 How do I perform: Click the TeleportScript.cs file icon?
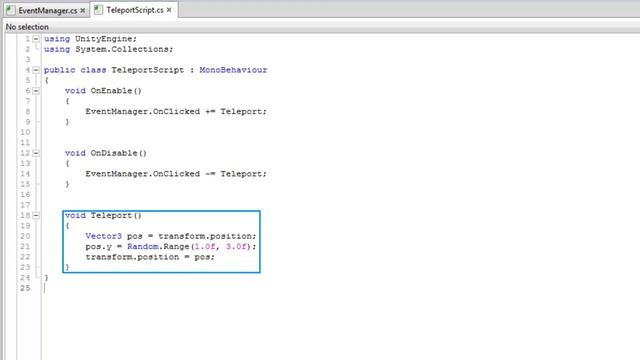(98, 10)
